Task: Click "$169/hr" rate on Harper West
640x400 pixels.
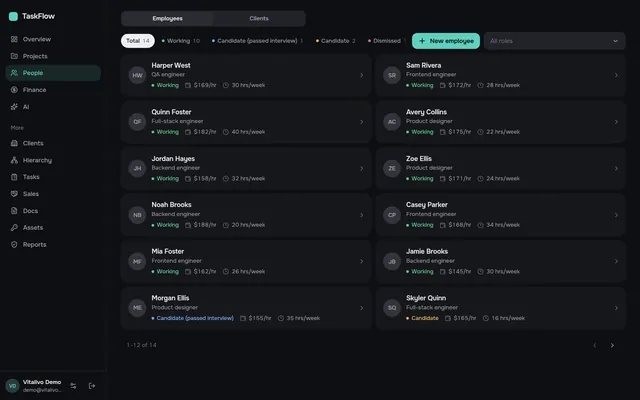Action: pos(205,85)
